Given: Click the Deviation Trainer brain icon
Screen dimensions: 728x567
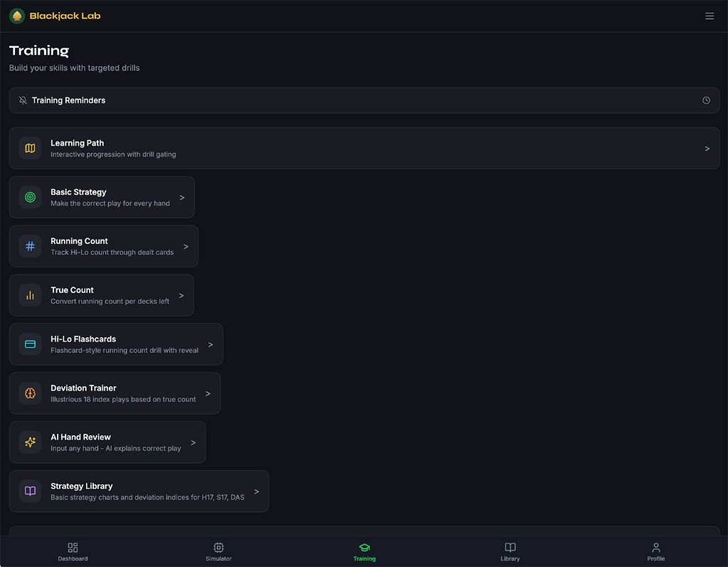Looking at the screenshot, I should click(30, 393).
